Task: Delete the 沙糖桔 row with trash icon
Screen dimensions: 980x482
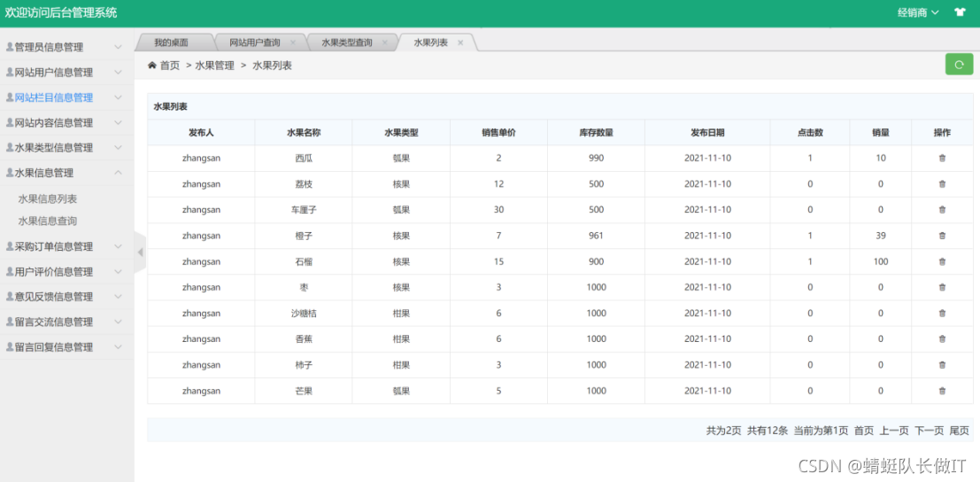Action: pyautogui.click(x=942, y=313)
